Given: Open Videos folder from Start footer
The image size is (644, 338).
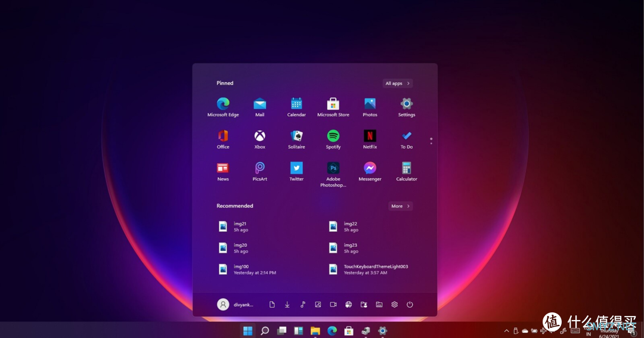Looking at the screenshot, I should pos(333,305).
